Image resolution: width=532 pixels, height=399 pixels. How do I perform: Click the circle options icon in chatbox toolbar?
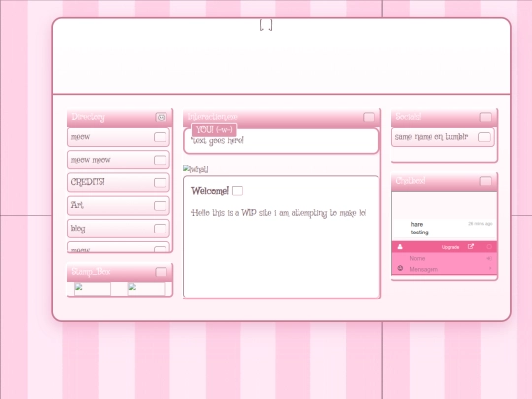pyautogui.click(x=489, y=247)
